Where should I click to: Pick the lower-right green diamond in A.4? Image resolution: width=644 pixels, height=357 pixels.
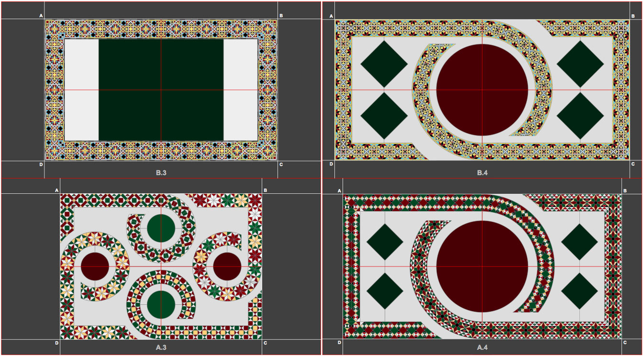(579, 291)
